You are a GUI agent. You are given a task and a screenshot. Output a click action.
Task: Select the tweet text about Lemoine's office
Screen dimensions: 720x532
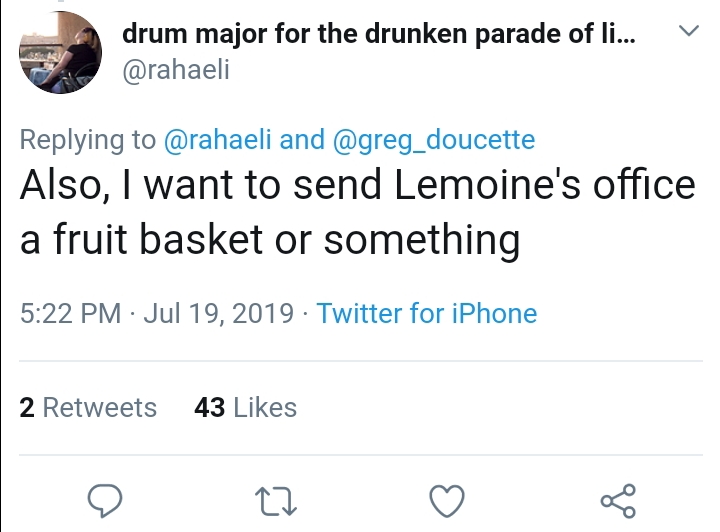[358, 212]
